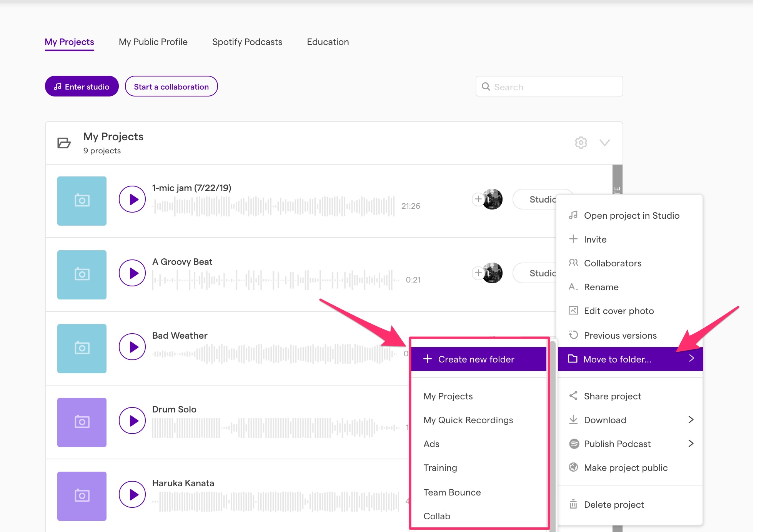The image size is (769, 532).
Task: Click the search magnifier icon
Action: [x=486, y=86]
